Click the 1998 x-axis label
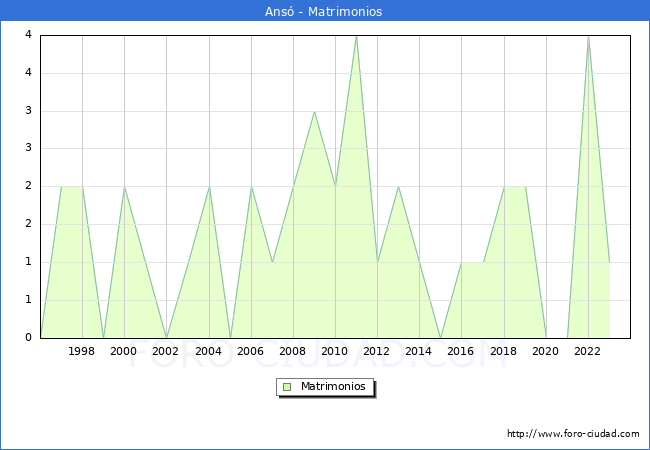The height and width of the screenshot is (450, 650). pos(81,351)
